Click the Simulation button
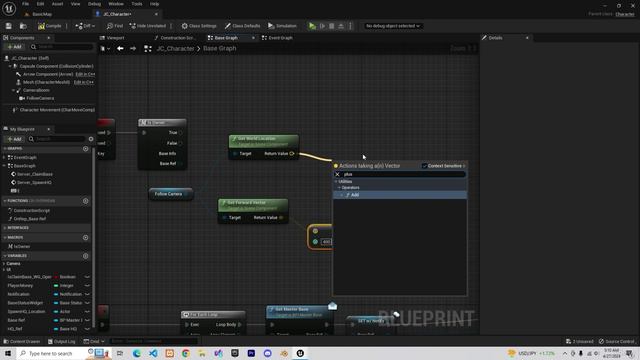This screenshot has height=360, width=640. [282, 26]
